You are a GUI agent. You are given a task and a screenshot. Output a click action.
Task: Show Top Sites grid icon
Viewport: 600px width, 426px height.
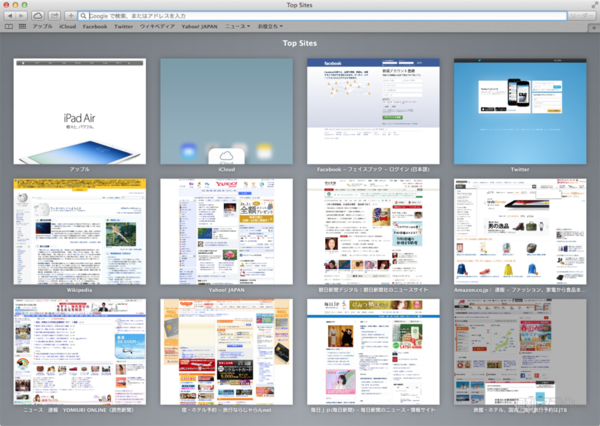point(21,27)
